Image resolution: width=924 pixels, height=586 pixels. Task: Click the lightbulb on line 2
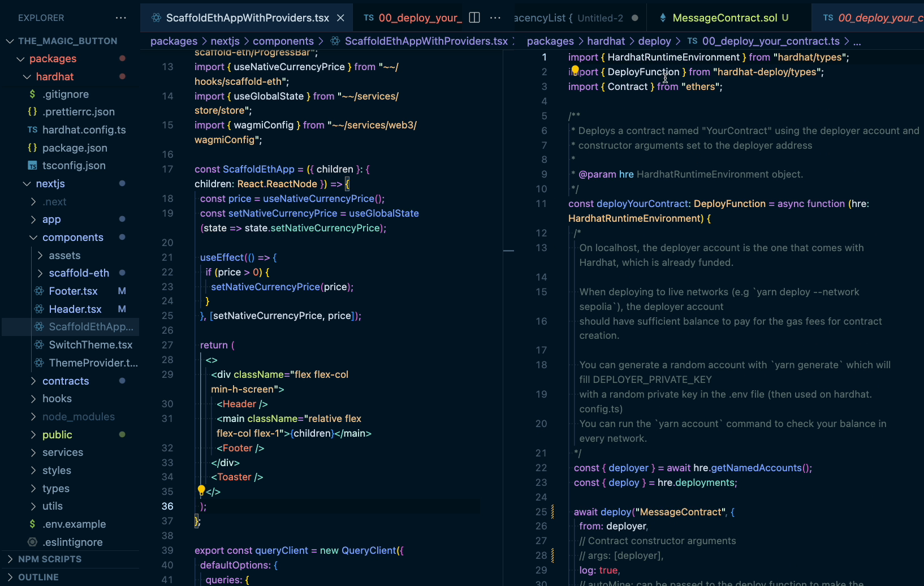point(575,70)
